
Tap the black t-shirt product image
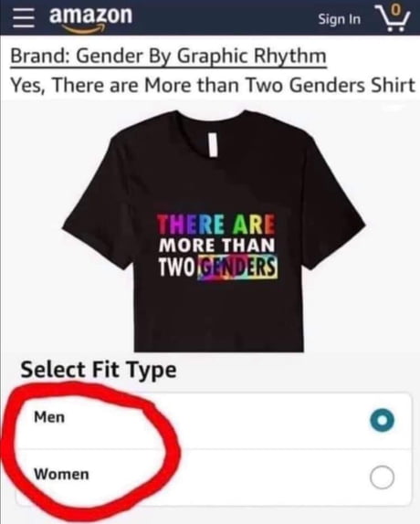point(214,231)
